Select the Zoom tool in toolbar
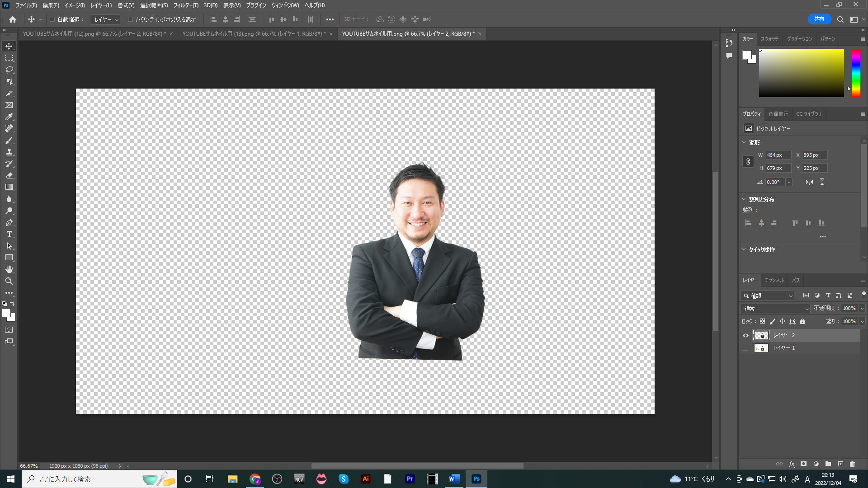868x488 pixels. point(9,281)
